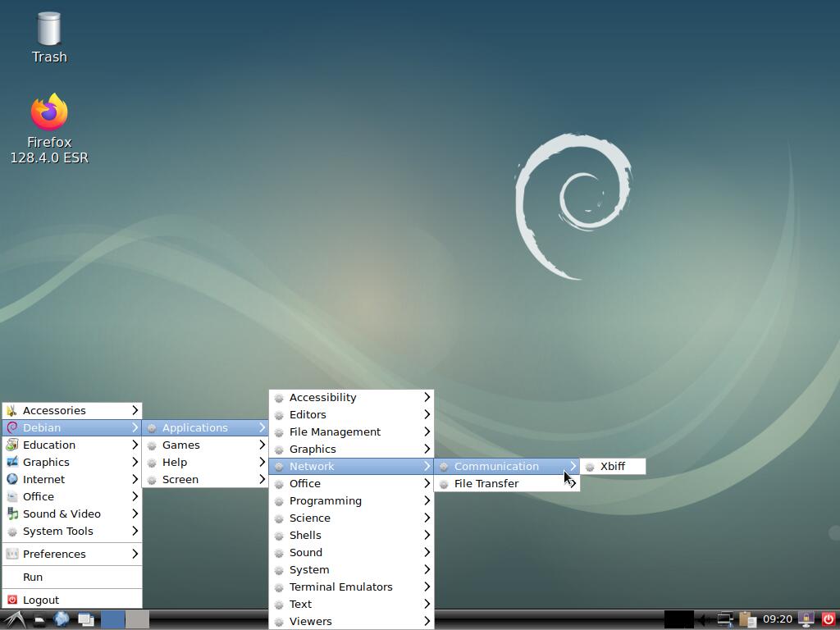Switch to the second workspace in pager
840x630 pixels.
(137, 619)
